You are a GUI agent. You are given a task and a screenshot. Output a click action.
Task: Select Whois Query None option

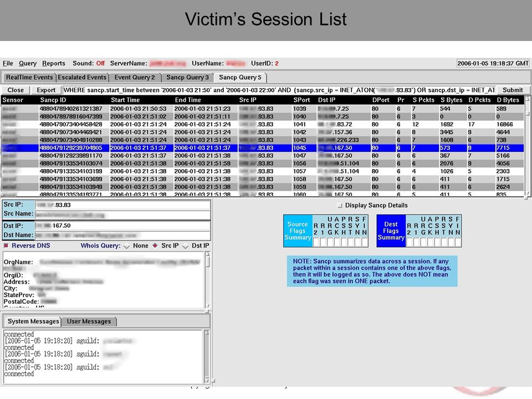pos(126,246)
